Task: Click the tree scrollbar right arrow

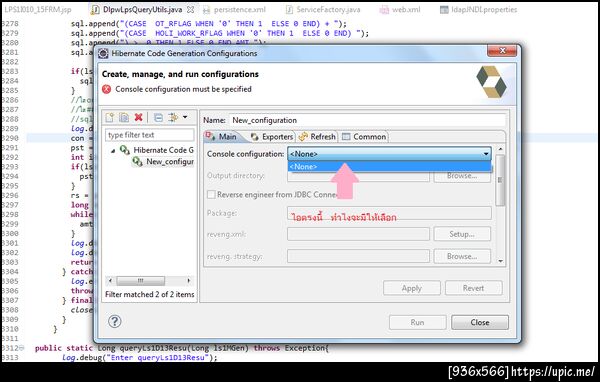Action: 189,281
